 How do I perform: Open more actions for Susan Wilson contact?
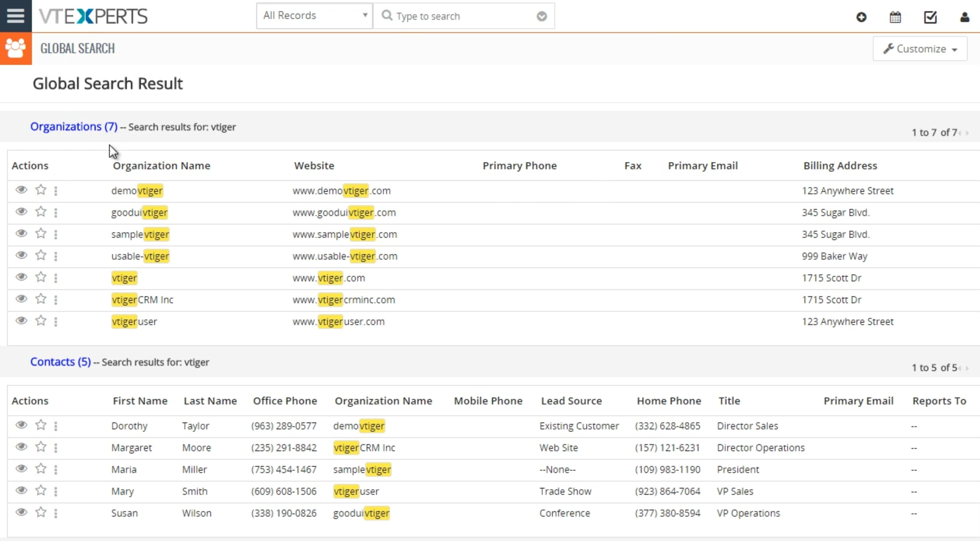point(56,513)
